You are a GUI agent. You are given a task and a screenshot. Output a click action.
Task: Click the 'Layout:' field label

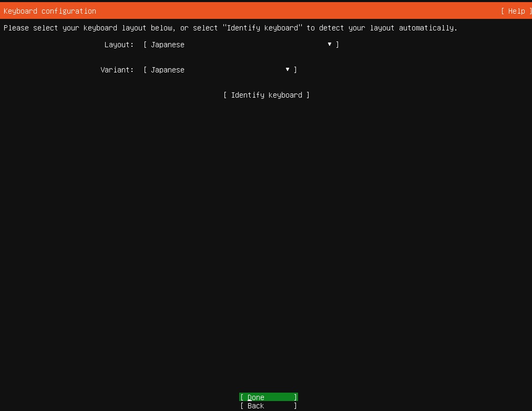[119, 45]
